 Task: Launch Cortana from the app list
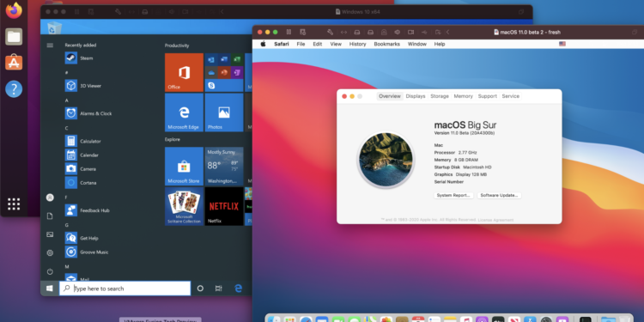pyautogui.click(x=81, y=183)
